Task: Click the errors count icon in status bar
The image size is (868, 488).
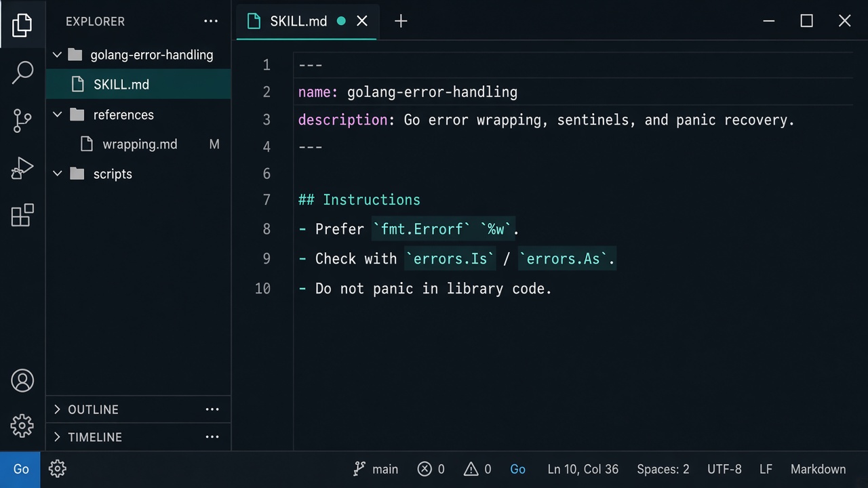Action: pyautogui.click(x=425, y=469)
